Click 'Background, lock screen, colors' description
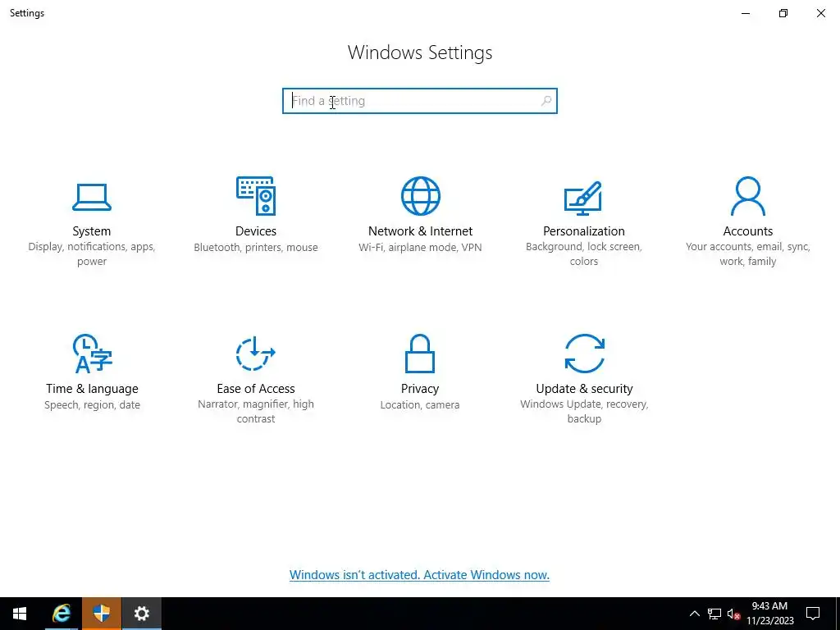Viewport: 840px width, 630px height. click(584, 254)
